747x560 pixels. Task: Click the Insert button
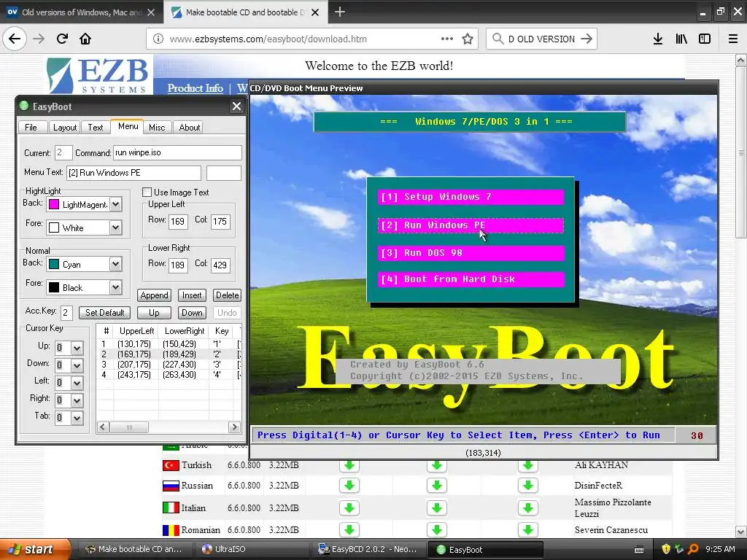pyautogui.click(x=192, y=295)
